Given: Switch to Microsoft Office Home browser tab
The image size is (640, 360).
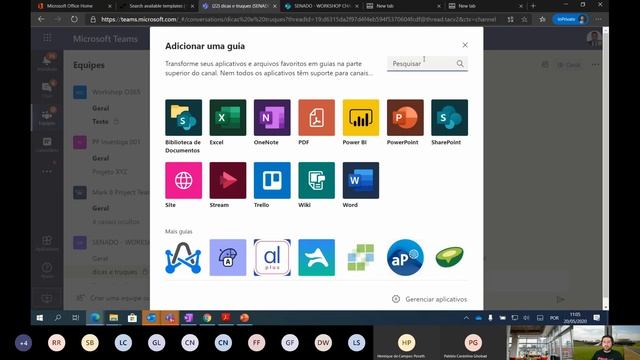Looking at the screenshot, I should (x=74, y=6).
